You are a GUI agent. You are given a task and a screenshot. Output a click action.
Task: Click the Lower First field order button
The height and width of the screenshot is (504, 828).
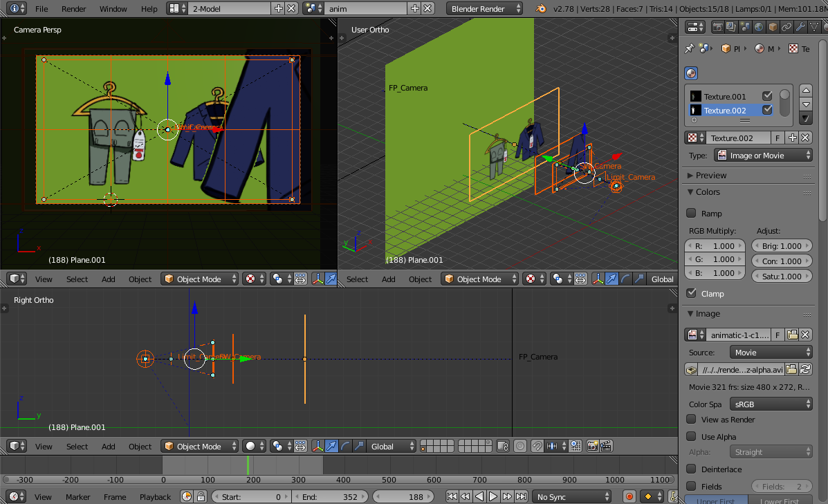780,501
